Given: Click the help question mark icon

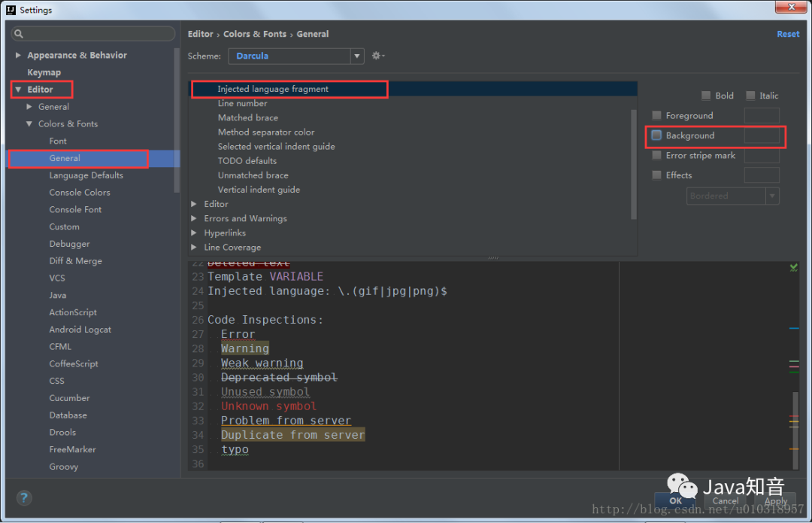Looking at the screenshot, I should click(24, 498).
